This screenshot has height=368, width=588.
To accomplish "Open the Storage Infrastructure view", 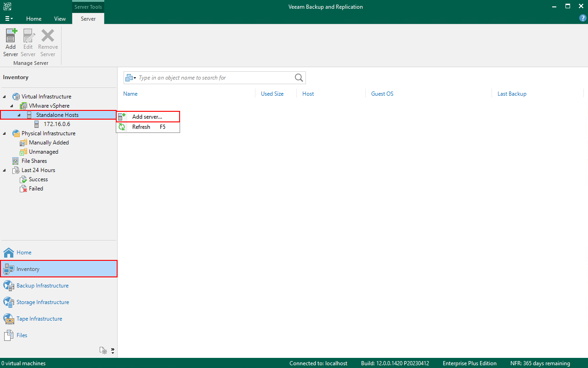I will point(58,302).
